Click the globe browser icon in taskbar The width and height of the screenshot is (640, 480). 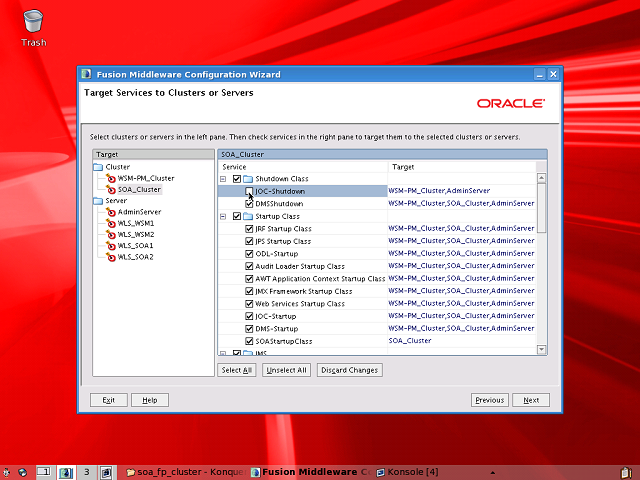coord(23,472)
